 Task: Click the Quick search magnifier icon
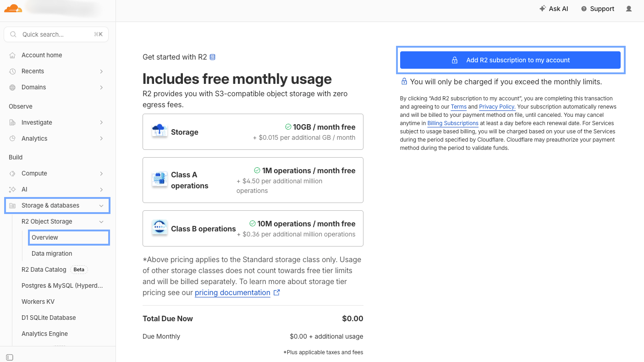pos(13,34)
